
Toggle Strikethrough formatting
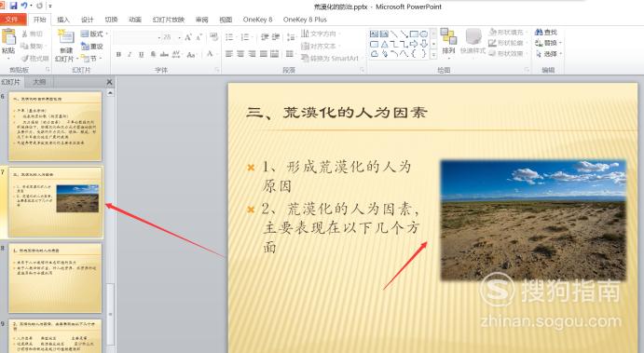[x=164, y=54]
